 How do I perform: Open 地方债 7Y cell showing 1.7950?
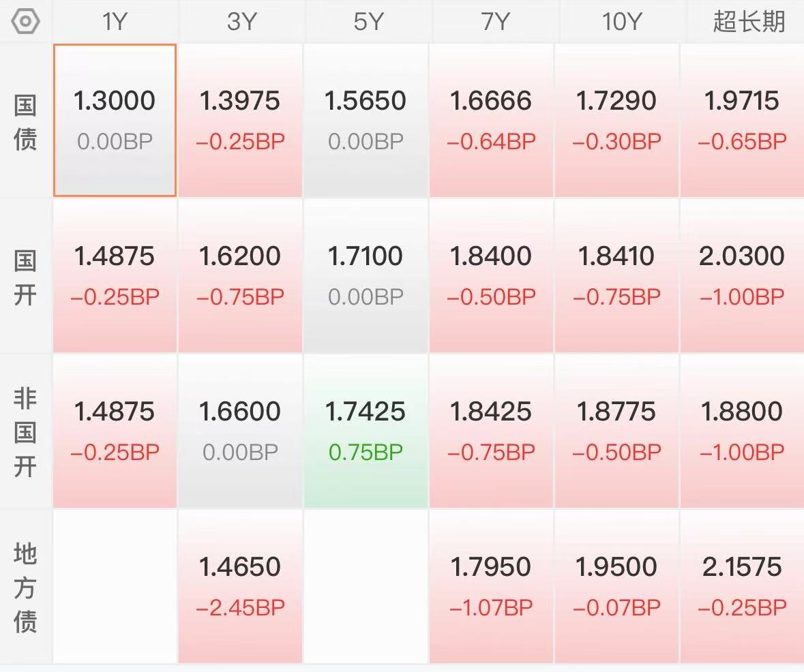click(x=491, y=586)
